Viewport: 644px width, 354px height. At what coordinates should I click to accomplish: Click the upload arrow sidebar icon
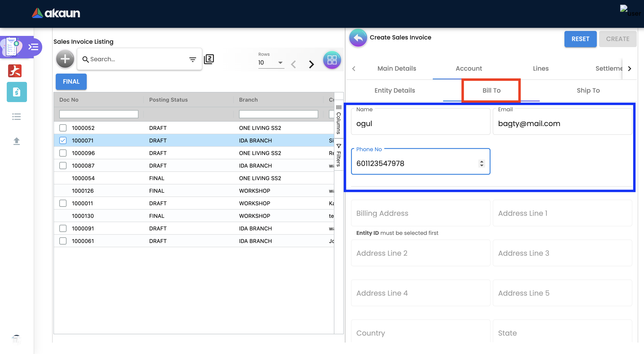point(16,141)
